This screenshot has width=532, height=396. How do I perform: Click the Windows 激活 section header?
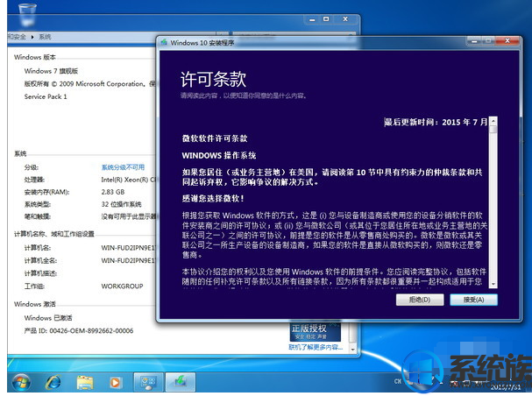tap(34, 304)
